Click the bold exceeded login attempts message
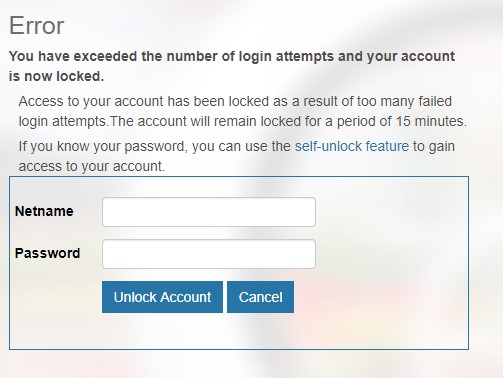The width and height of the screenshot is (503, 378). point(232,66)
